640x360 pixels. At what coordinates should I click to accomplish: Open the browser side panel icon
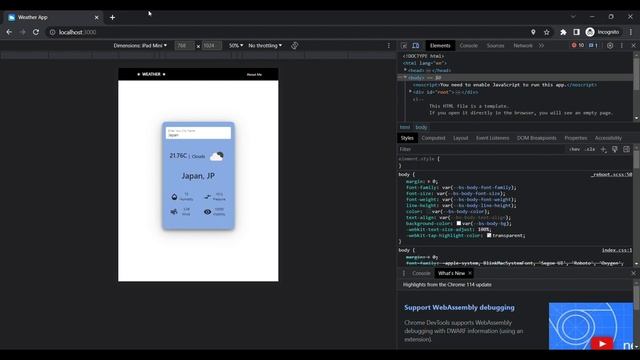(x=576, y=32)
